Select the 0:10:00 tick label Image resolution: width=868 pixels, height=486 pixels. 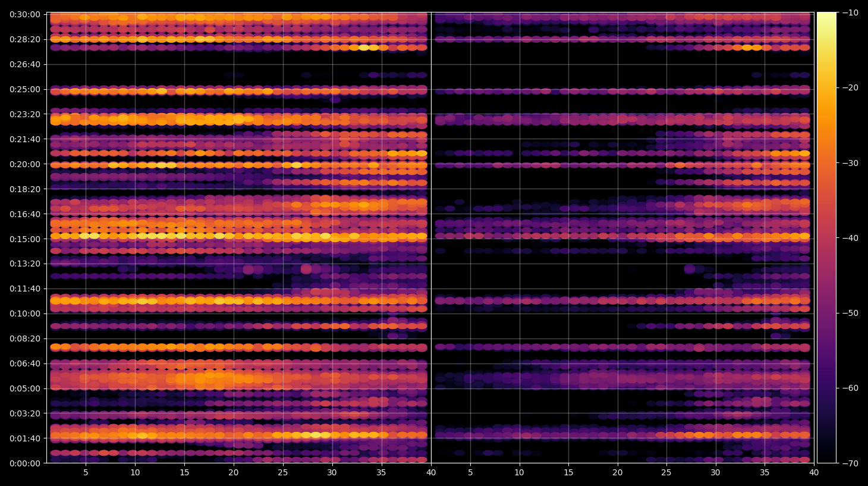25,313
